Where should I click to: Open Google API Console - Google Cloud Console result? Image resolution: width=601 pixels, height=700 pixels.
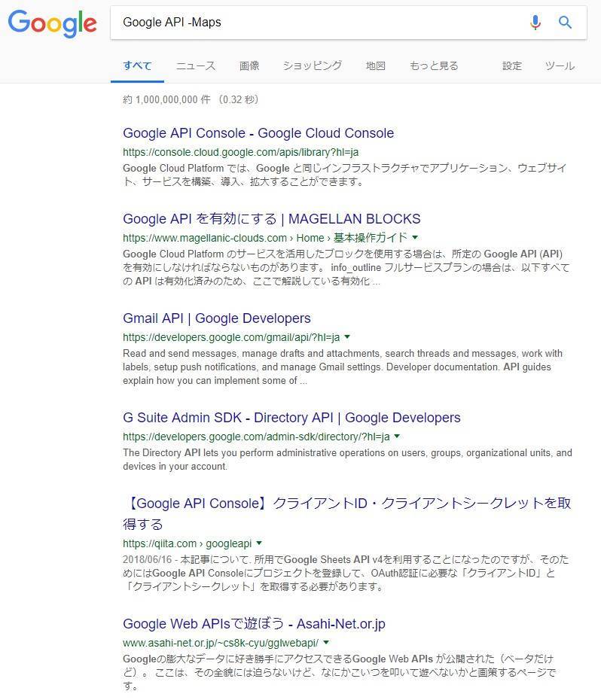[258, 133]
